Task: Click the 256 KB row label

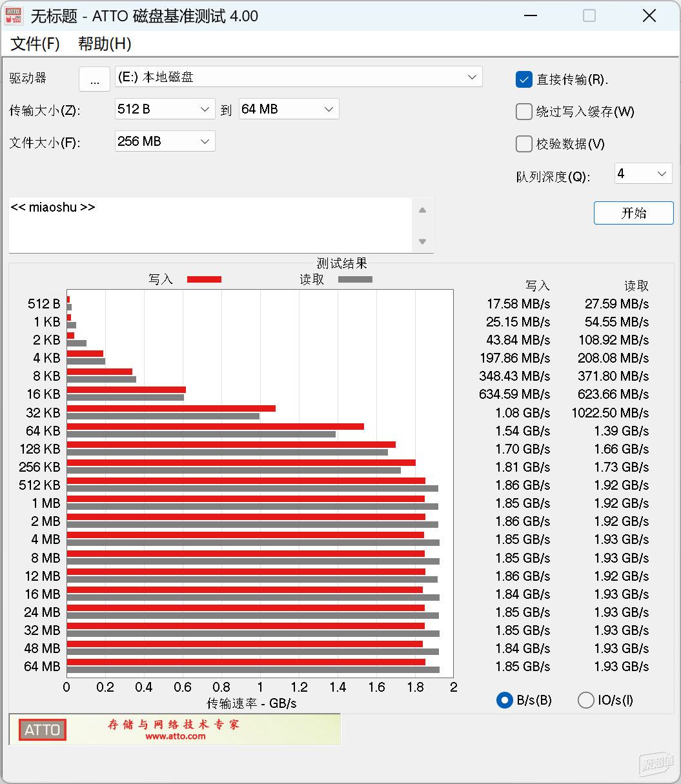Action: pyautogui.click(x=39, y=467)
